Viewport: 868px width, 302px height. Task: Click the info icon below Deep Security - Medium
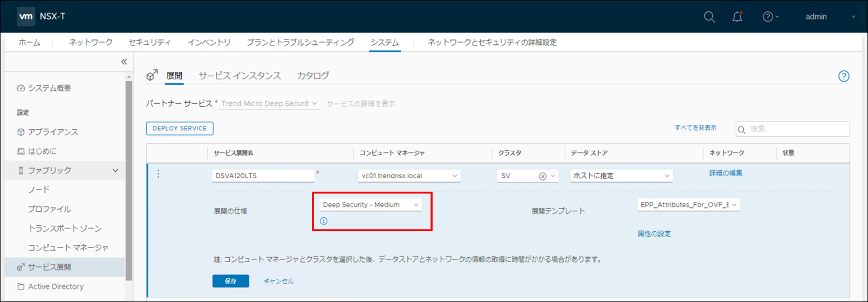click(324, 221)
